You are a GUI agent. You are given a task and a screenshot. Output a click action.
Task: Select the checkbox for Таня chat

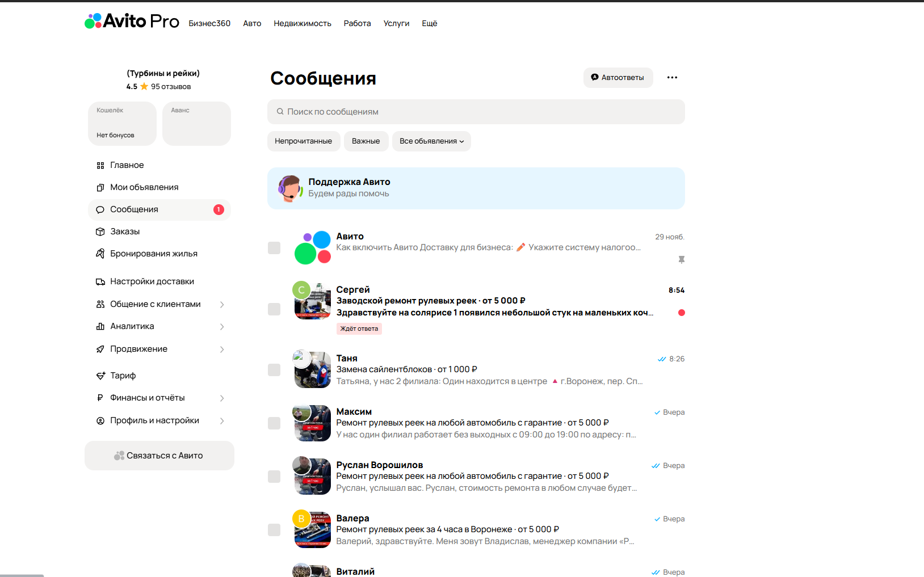point(274,370)
